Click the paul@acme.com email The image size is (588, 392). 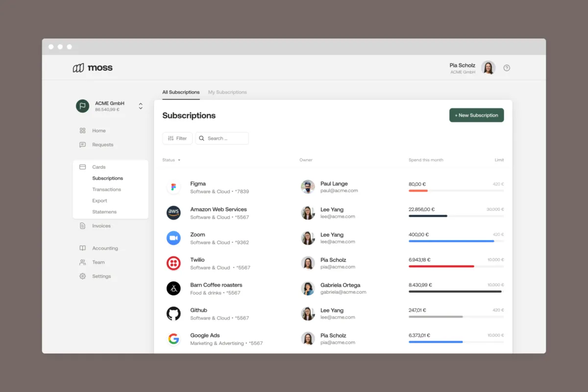pyautogui.click(x=339, y=191)
